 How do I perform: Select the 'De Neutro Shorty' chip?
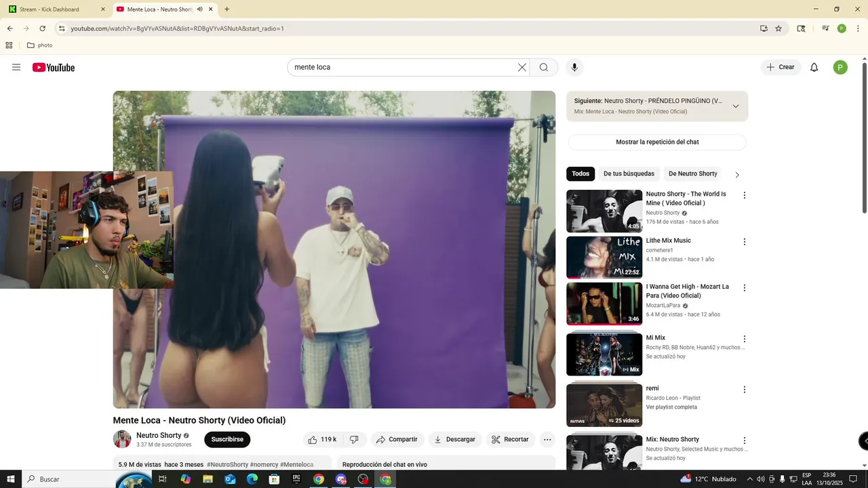[692, 174]
